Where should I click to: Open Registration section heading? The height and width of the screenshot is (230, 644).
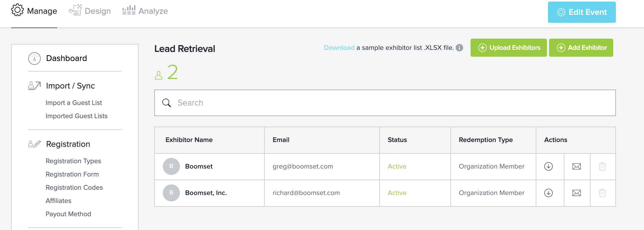(68, 144)
